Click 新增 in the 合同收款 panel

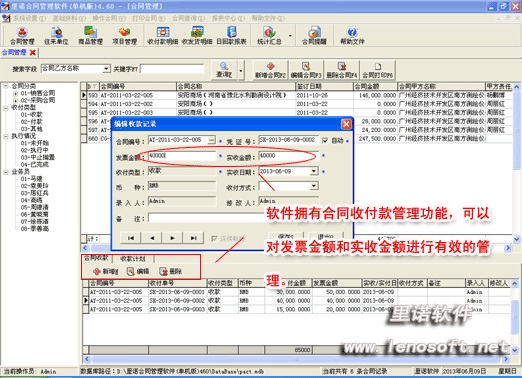[x=106, y=271]
